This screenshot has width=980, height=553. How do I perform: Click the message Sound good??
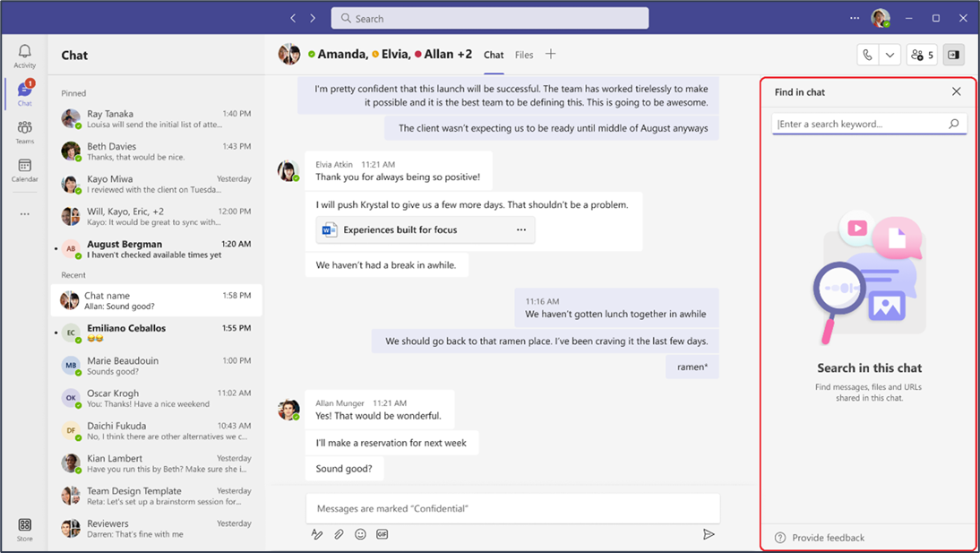tap(344, 469)
